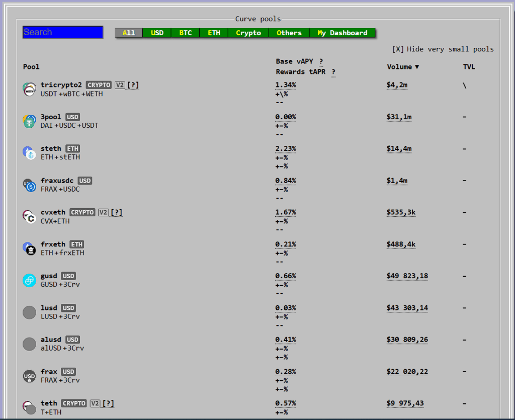515x420 pixels.
Task: Select the gusd pool icon
Action: click(30, 280)
